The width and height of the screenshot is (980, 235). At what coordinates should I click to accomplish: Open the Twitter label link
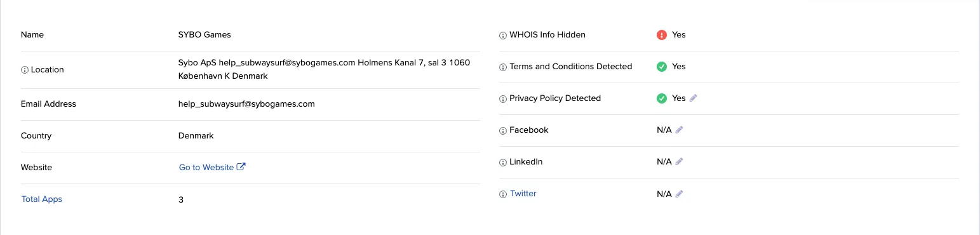tap(523, 194)
